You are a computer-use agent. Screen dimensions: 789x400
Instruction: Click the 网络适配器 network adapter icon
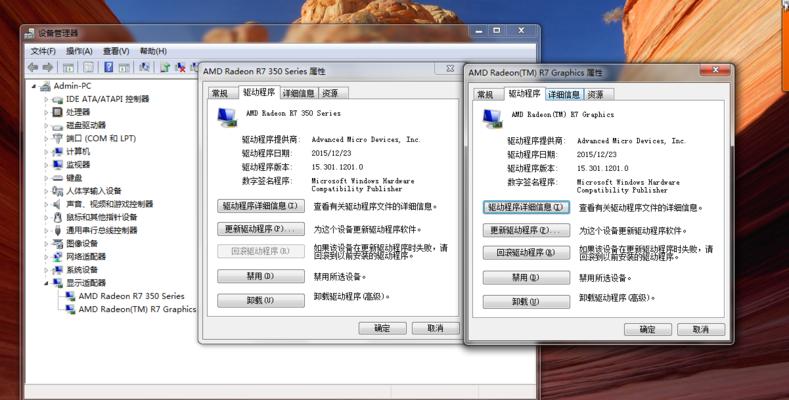click(57, 257)
